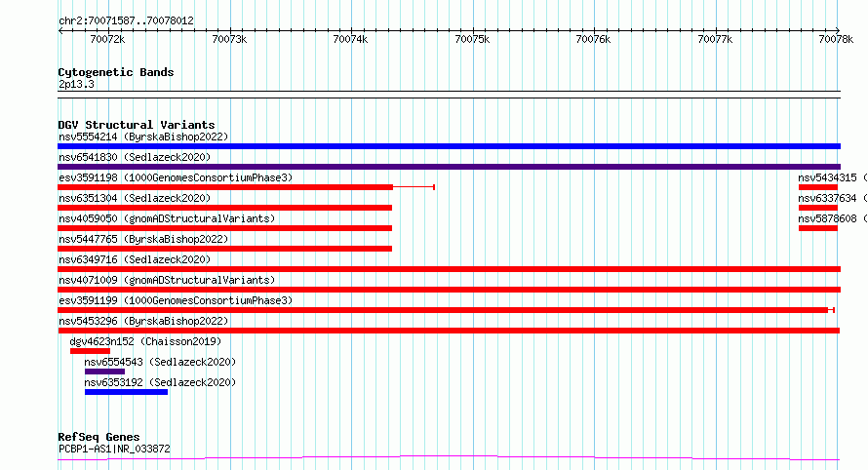
Task: Click the 70075k ruler label
Action: 472,39
